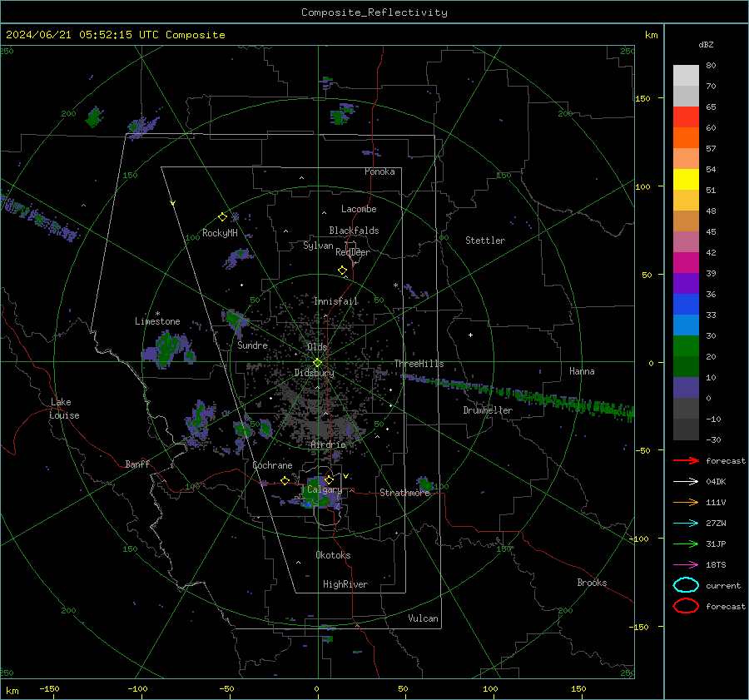The width and height of the screenshot is (749, 700).
Task: Click the RedDeer city label
Action: click(x=353, y=252)
